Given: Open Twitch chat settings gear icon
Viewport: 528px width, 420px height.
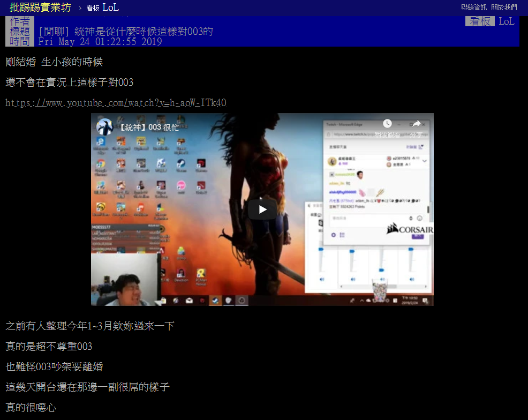Looking at the screenshot, I should pos(333,235).
